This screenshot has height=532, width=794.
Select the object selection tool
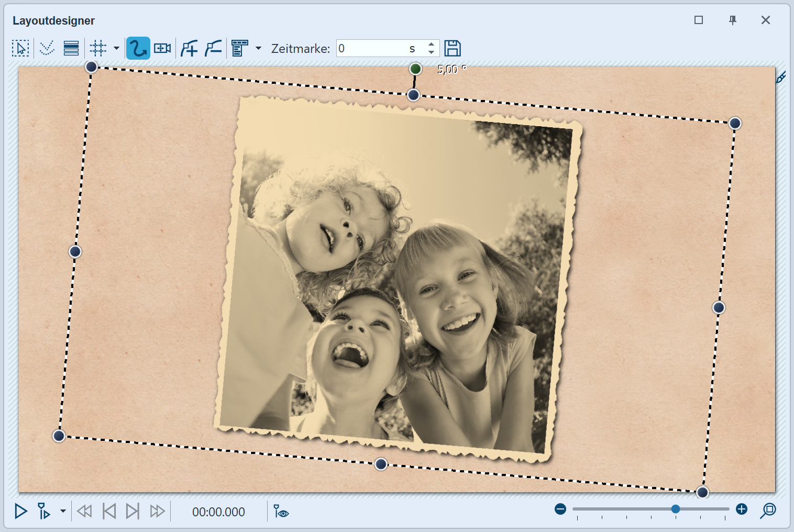(x=20, y=48)
